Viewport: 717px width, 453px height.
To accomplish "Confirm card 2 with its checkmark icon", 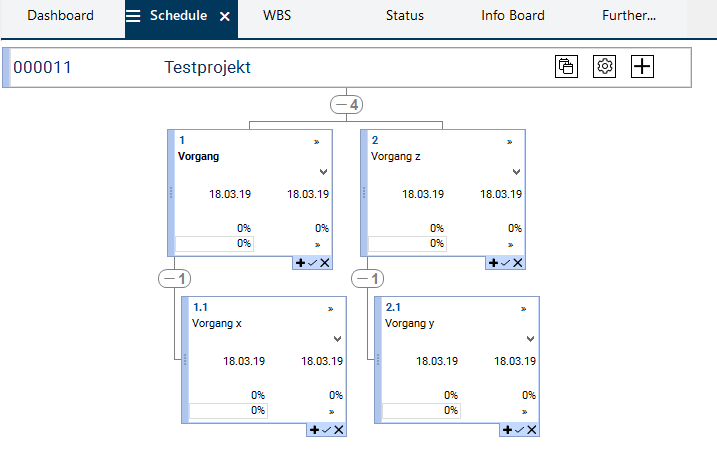I will [505, 262].
